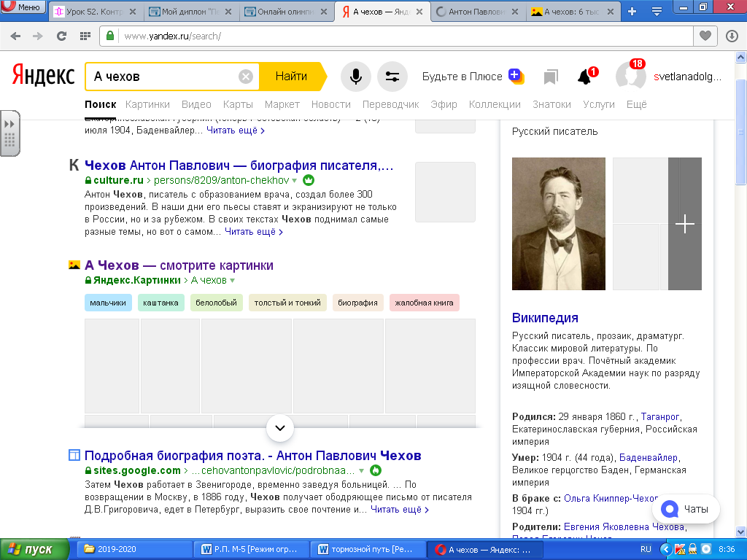Image resolution: width=747 pixels, height=560 pixels.
Task: Select the жалобная книга image tag
Action: point(425,303)
